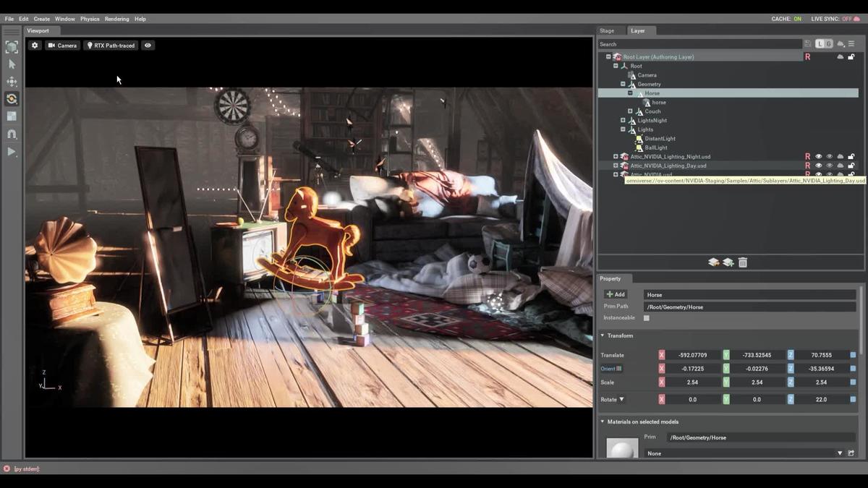Open the layer panel hamburger options menu
868x488 pixels.
[851, 44]
